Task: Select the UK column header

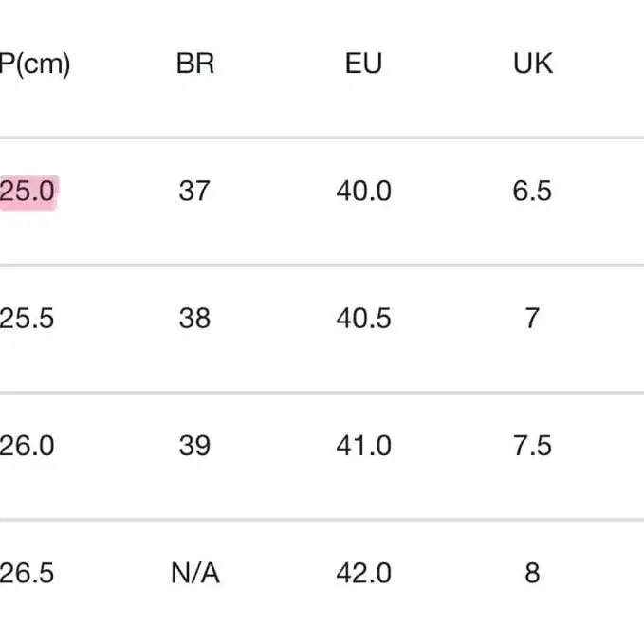Action: pyautogui.click(x=532, y=64)
